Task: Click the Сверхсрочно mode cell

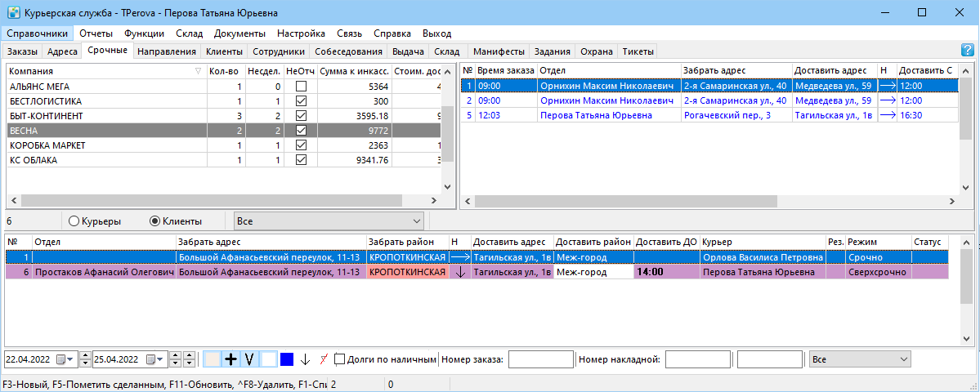Action: (x=878, y=272)
